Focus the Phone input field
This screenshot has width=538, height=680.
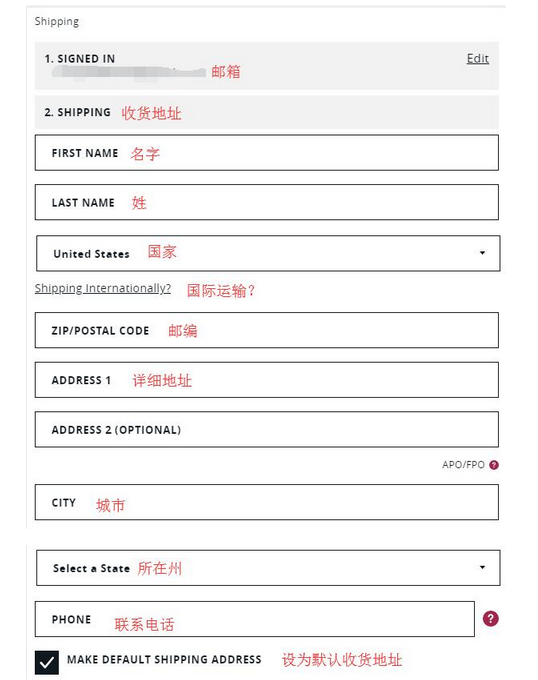pos(255,619)
